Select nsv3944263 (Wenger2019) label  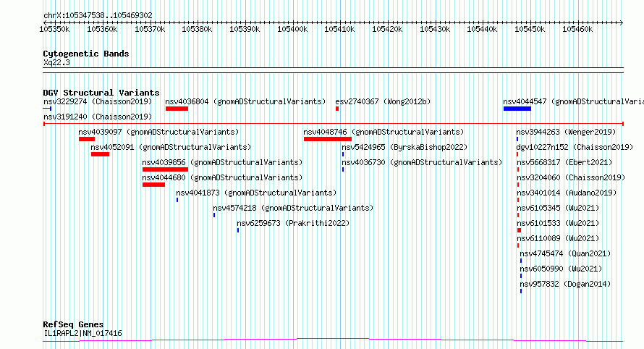566,132
